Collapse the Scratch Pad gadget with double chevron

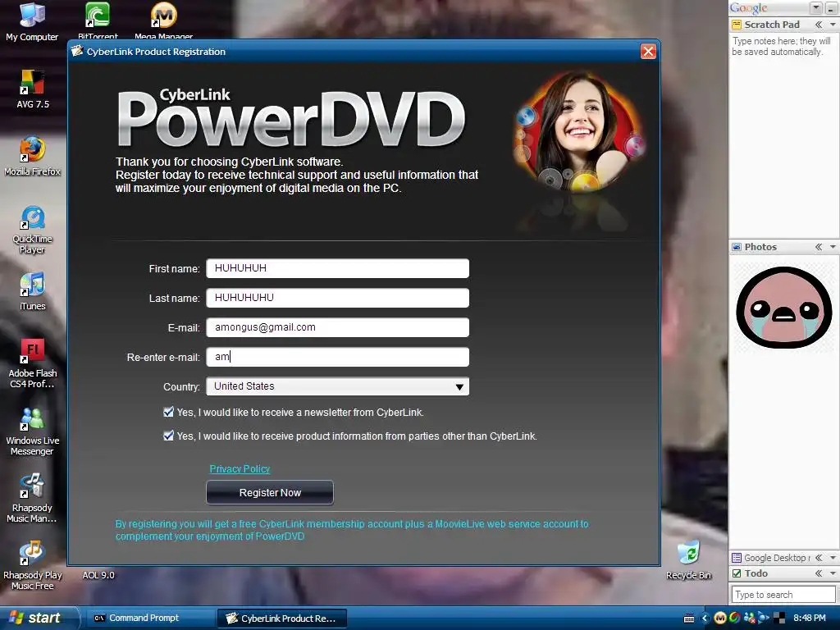tap(819, 25)
